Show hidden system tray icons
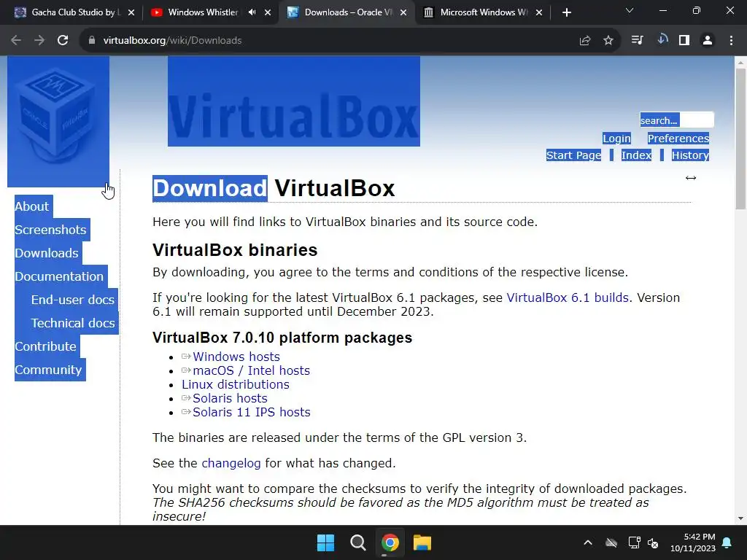The height and width of the screenshot is (560, 747). click(x=588, y=542)
